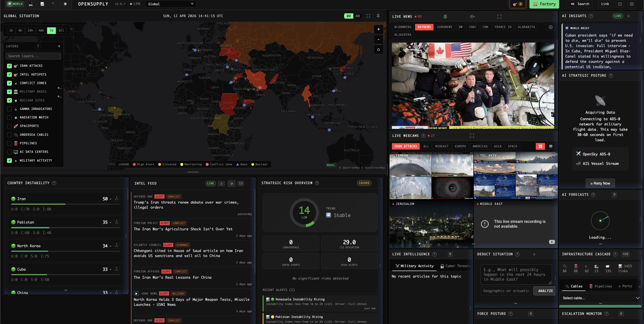Enable the Undersea Cables layer

point(9,135)
